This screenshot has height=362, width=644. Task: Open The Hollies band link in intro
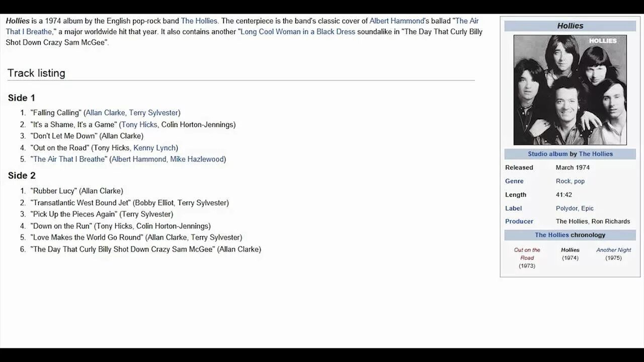point(199,21)
